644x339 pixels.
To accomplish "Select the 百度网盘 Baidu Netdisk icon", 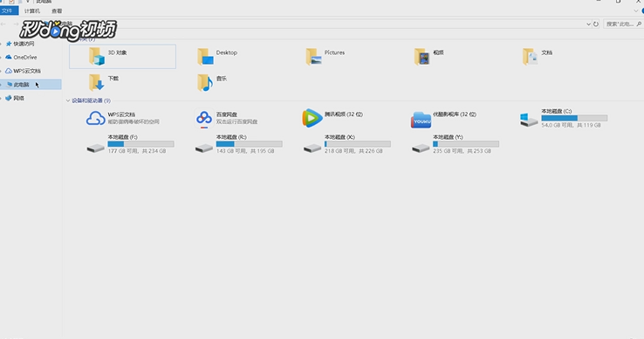I will (204, 119).
